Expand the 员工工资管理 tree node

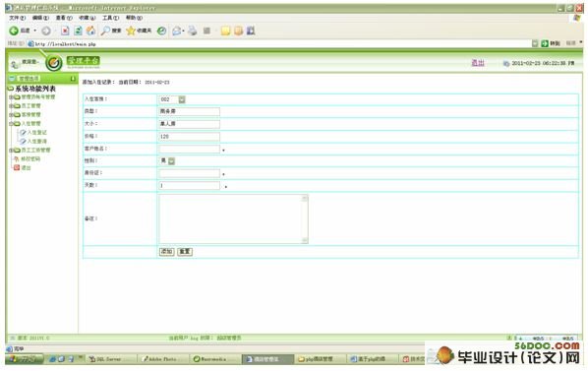pos(11,151)
